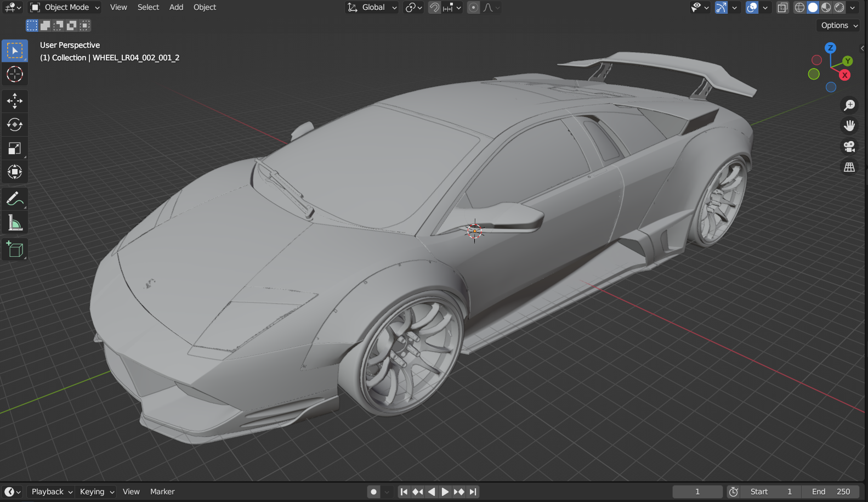Screen dimensions: 868x502
Task: Click the green Y axis gizmo
Action: pyautogui.click(x=848, y=61)
